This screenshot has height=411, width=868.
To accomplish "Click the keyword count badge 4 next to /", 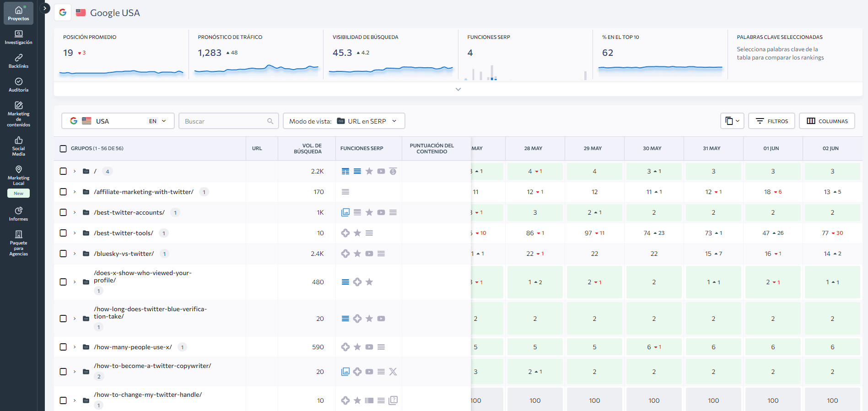I will pyautogui.click(x=108, y=171).
